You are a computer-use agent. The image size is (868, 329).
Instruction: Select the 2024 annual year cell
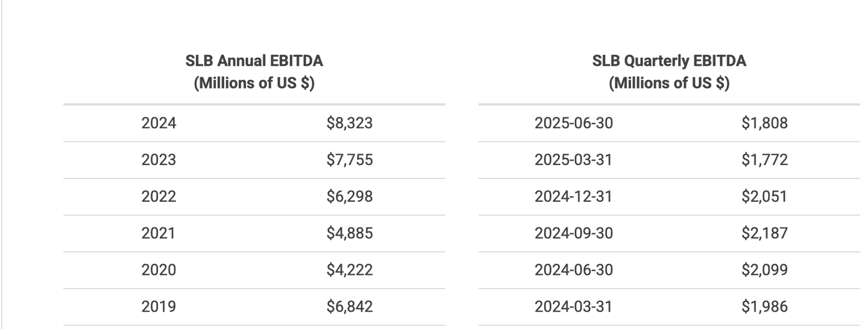tap(159, 124)
